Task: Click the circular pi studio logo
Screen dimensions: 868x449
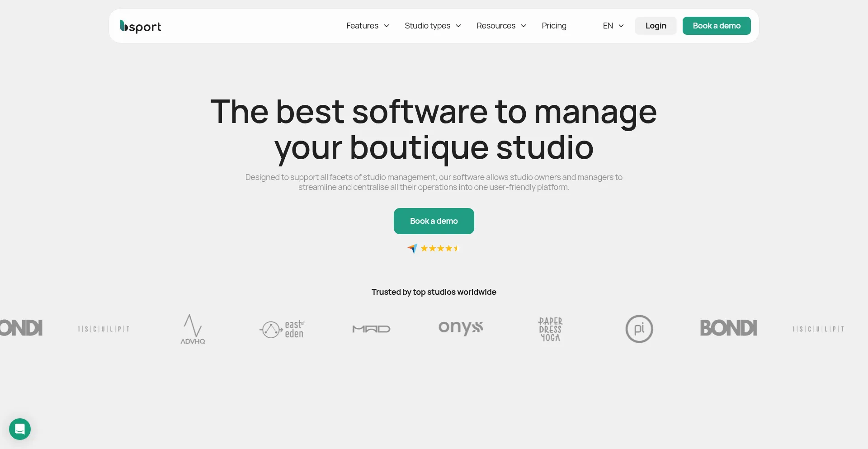Action: click(639, 329)
